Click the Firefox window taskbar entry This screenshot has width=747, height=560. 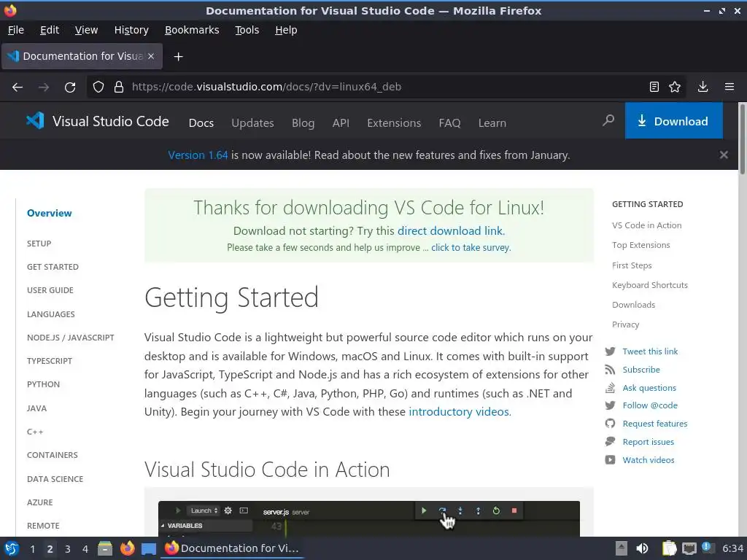coord(233,548)
